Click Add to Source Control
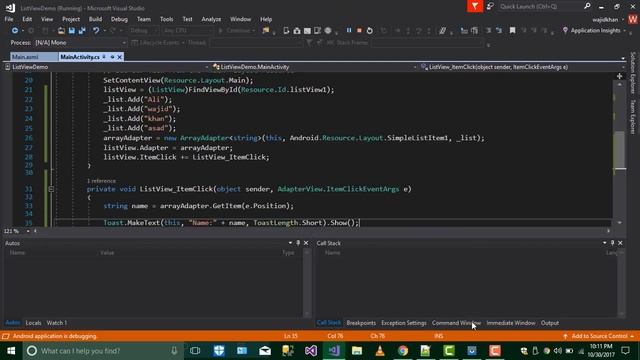640x360 pixels. pos(599,336)
